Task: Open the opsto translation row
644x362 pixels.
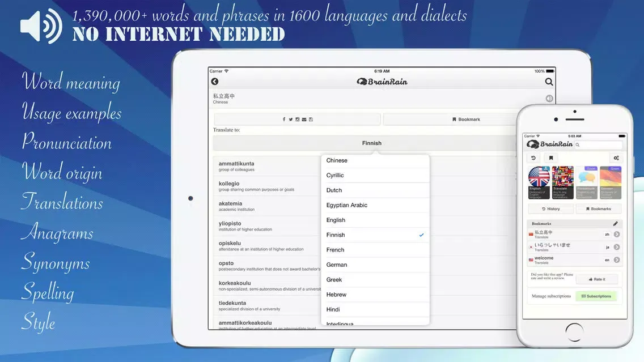Action: tap(267, 266)
